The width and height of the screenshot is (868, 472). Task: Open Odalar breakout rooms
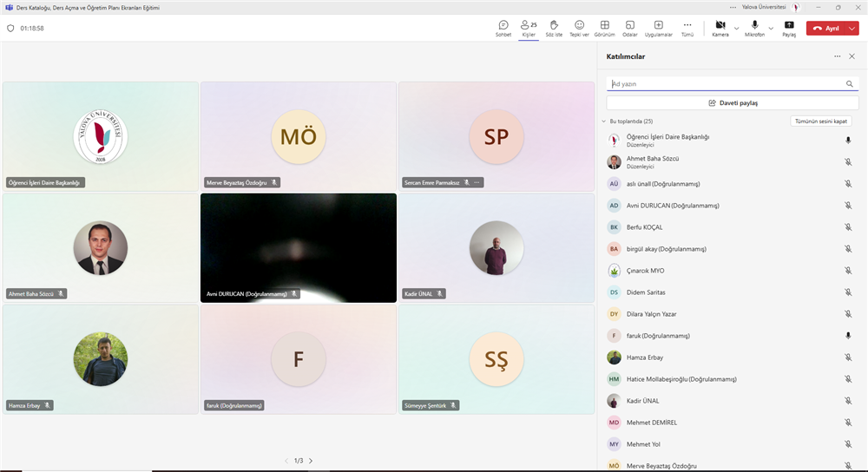coord(630,29)
